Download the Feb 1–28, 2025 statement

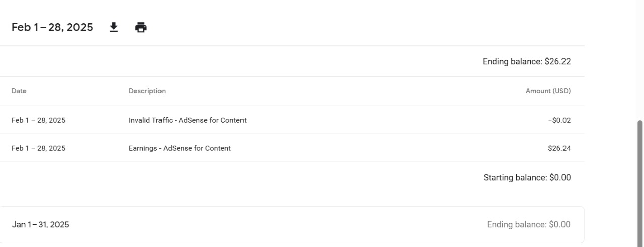pyautogui.click(x=114, y=27)
